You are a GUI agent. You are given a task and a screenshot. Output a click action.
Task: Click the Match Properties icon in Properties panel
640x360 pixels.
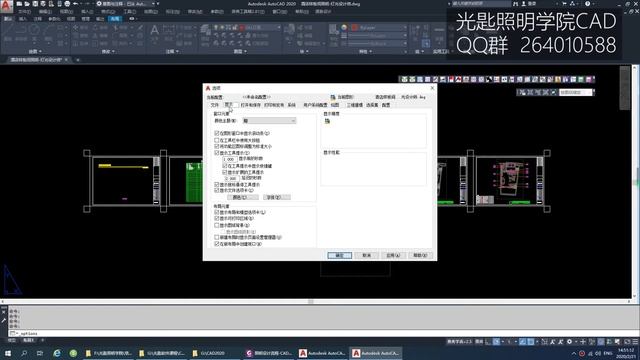click(x=333, y=30)
